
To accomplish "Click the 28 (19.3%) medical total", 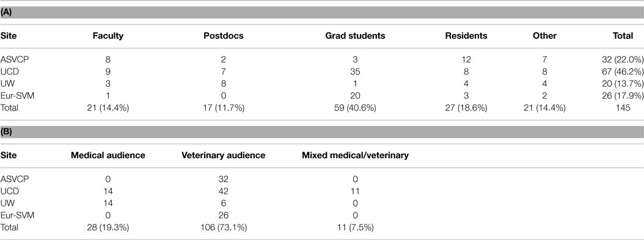I will 108,227.
